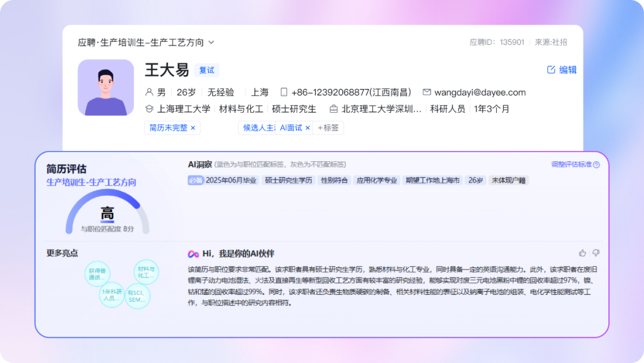Screen dimensions: 644x363
Task: Click the thumbs-down icon on AI summary
Action: (596, 253)
